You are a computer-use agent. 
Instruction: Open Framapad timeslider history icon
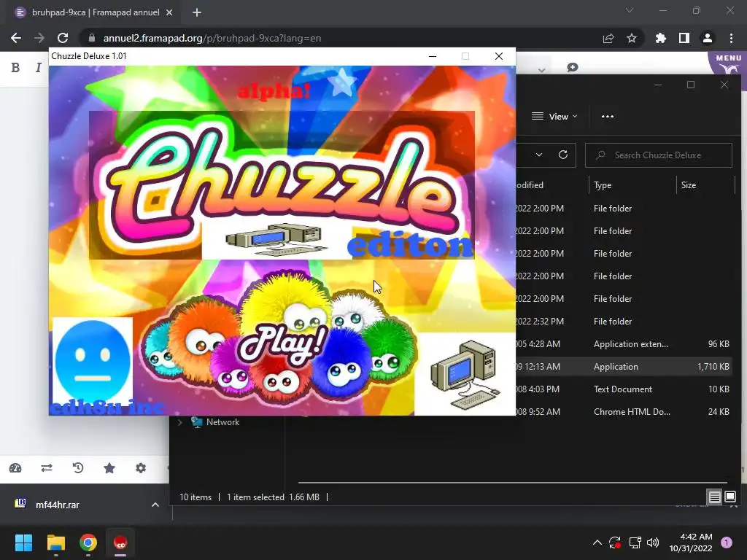click(x=77, y=468)
